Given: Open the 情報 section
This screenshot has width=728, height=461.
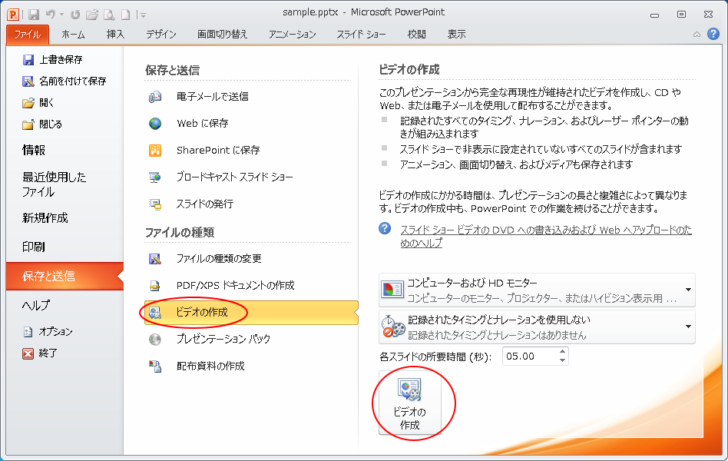Looking at the screenshot, I should (34, 150).
